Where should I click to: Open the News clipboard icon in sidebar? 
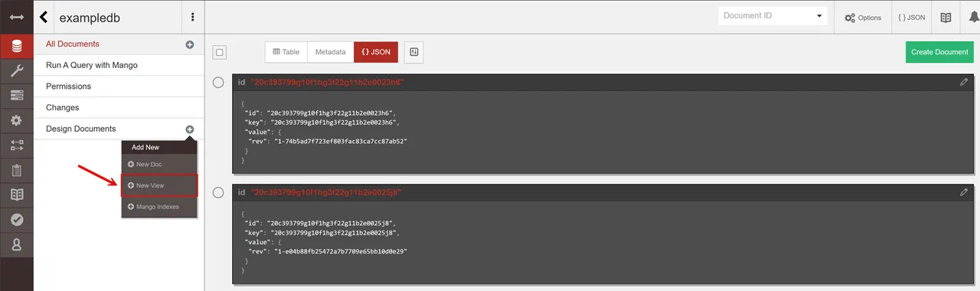click(x=16, y=170)
